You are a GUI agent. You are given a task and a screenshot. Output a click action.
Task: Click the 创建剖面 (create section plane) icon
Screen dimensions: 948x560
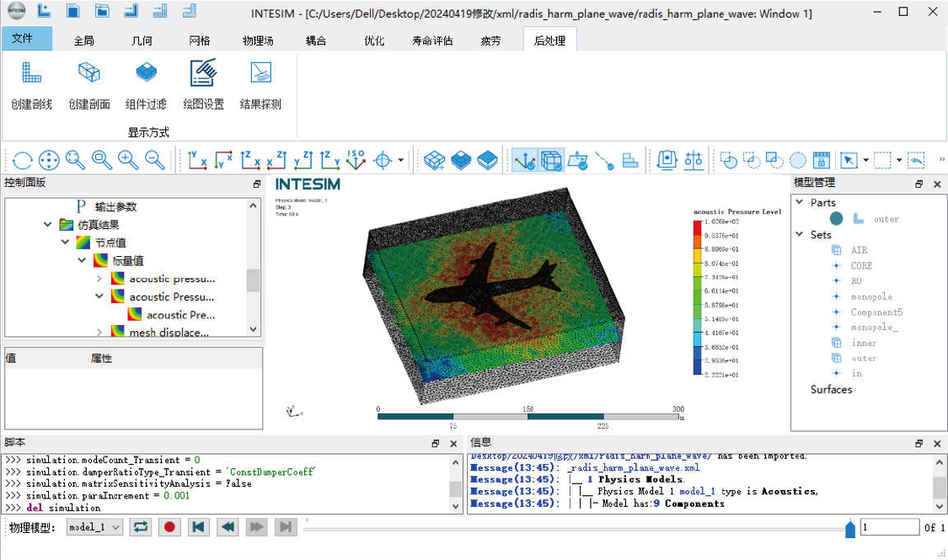pos(88,72)
